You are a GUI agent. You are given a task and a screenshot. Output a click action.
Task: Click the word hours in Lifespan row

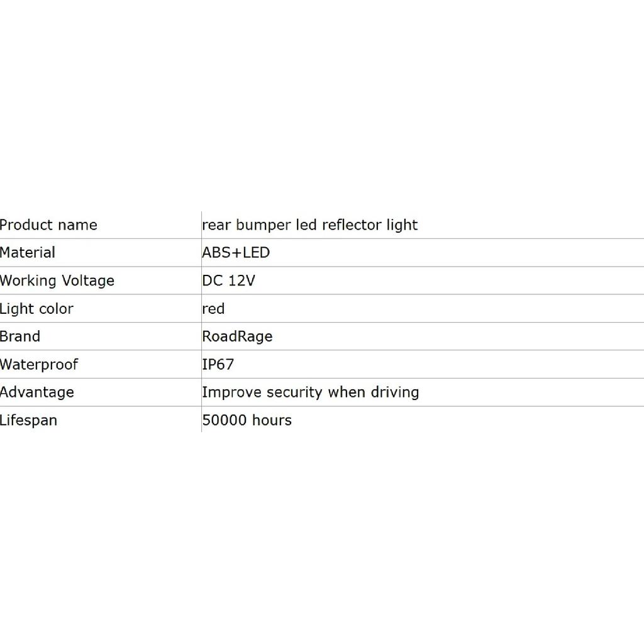click(272, 420)
